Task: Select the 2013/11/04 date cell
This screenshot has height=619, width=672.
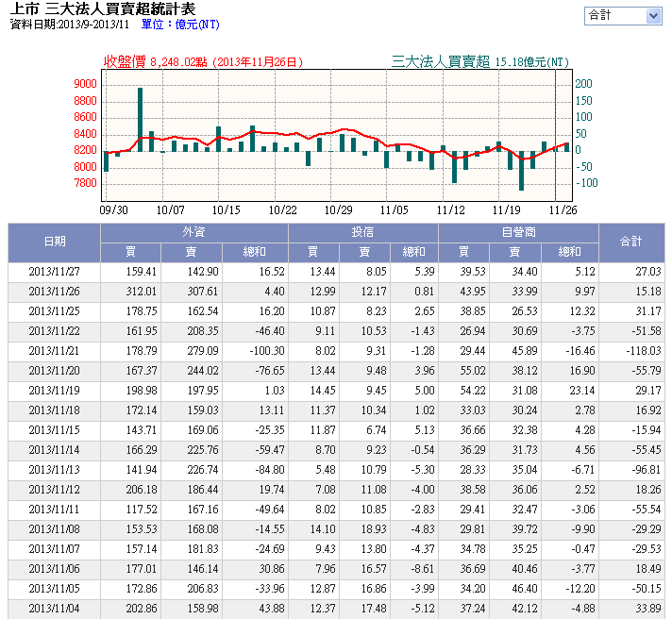Action: coord(55,609)
